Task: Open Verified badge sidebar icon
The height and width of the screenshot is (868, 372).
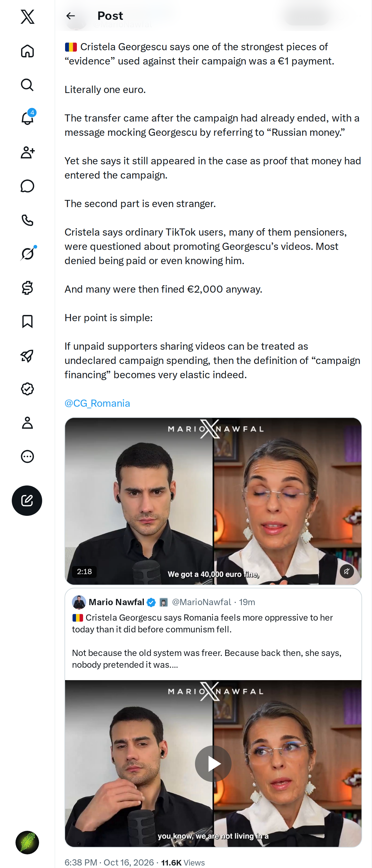Action: pyautogui.click(x=27, y=389)
